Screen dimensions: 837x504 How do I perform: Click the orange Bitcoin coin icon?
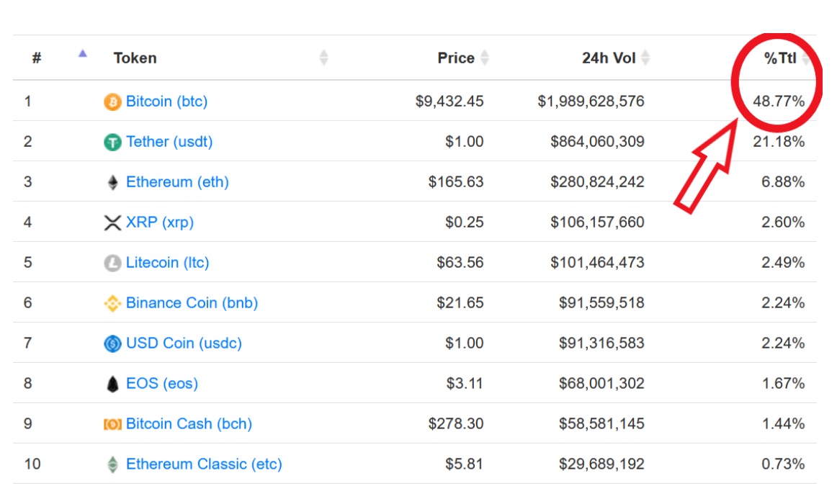(112, 102)
